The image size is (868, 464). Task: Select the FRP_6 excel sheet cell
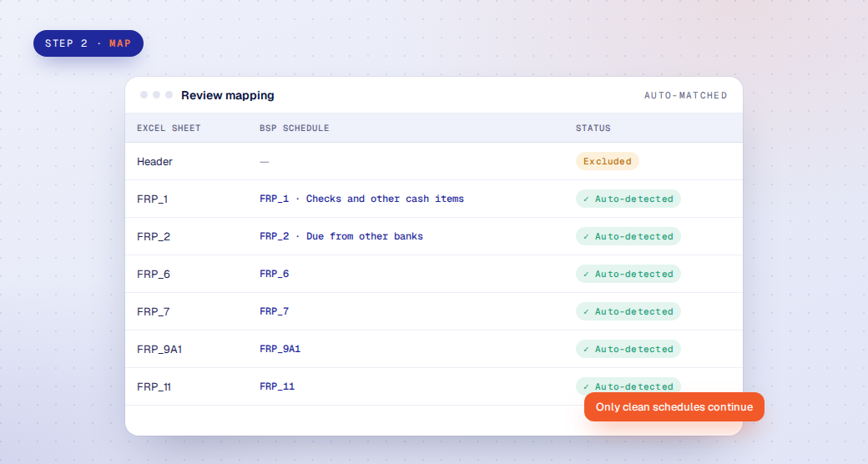(x=154, y=274)
